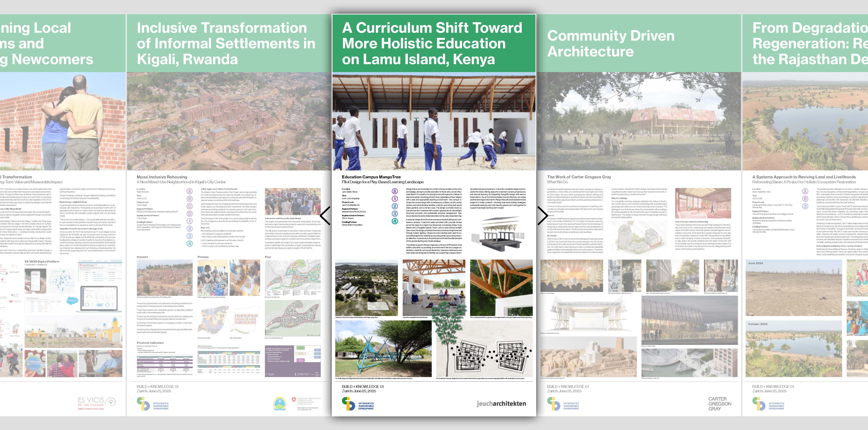This screenshot has width=868, height=430.
Task: Click the left arrow to previous poster
Action: click(x=325, y=215)
